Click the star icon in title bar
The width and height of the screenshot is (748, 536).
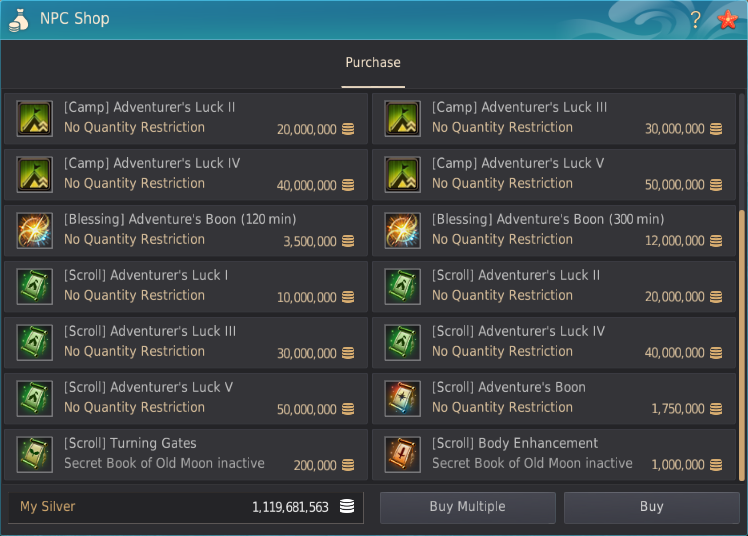pos(726,20)
